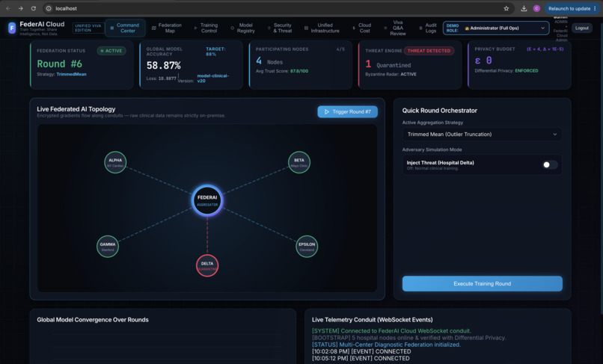Open the Viva Q&A Review tab

tap(395, 28)
